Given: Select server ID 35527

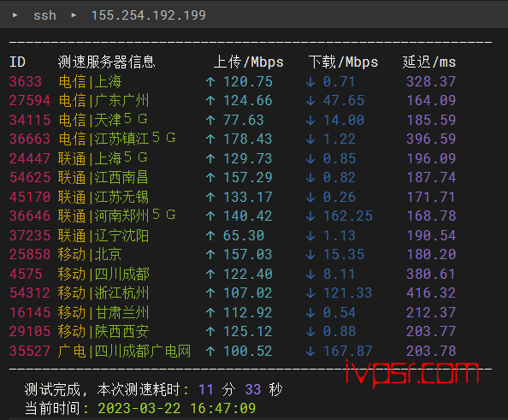Looking at the screenshot, I should pyautogui.click(x=30, y=352).
